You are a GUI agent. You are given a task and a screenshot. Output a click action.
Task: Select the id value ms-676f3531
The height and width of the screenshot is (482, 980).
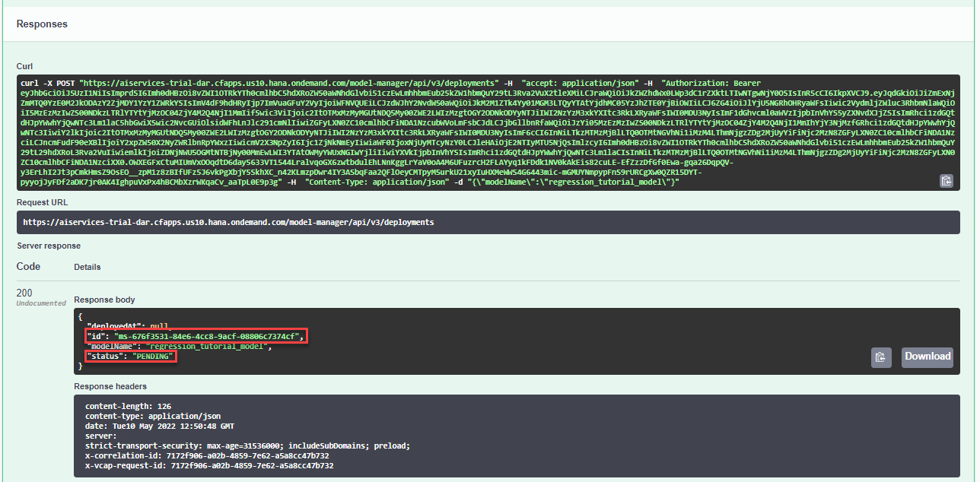[x=210, y=335]
